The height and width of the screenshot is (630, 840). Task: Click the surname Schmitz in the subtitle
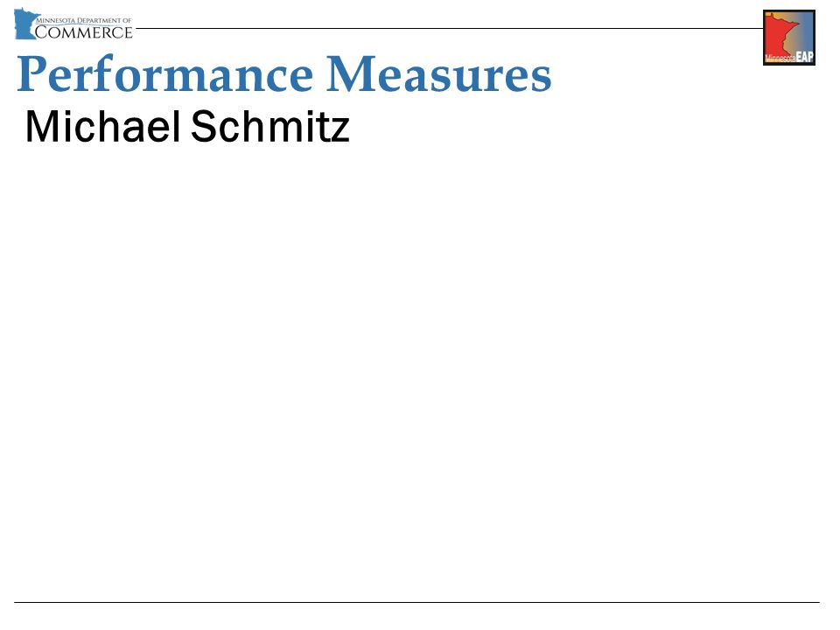click(x=270, y=126)
